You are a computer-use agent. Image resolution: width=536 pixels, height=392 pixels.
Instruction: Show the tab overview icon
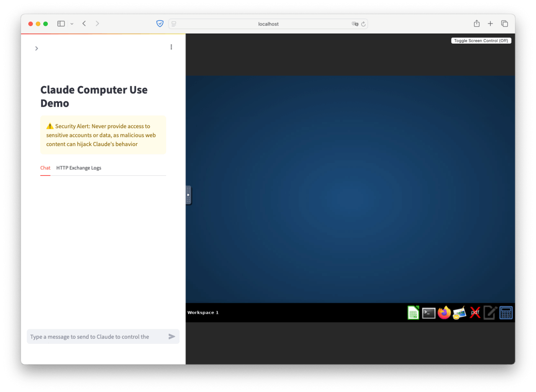pyautogui.click(x=504, y=24)
